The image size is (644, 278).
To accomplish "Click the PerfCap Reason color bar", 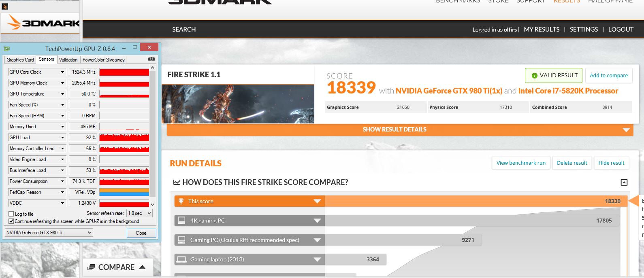I will (124, 192).
